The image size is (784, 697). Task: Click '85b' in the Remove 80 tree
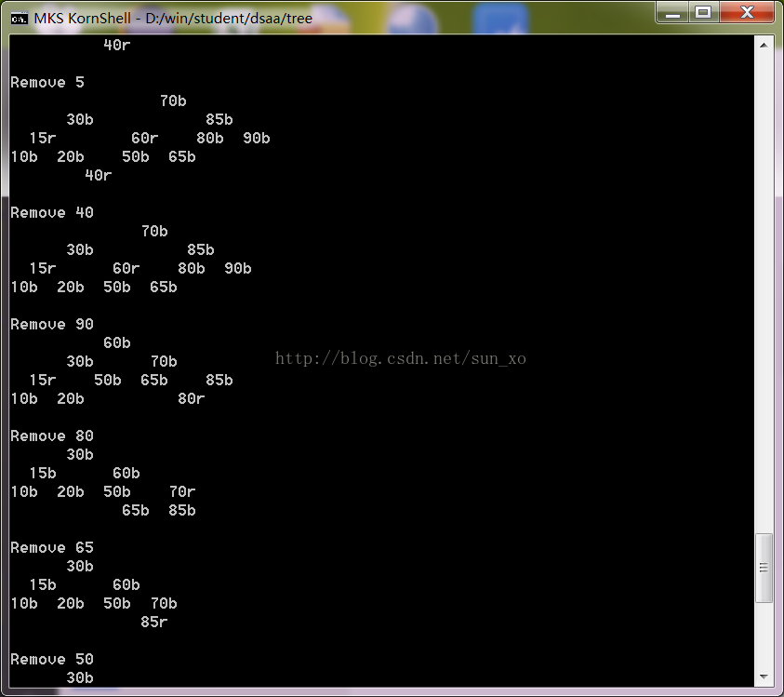tap(182, 510)
